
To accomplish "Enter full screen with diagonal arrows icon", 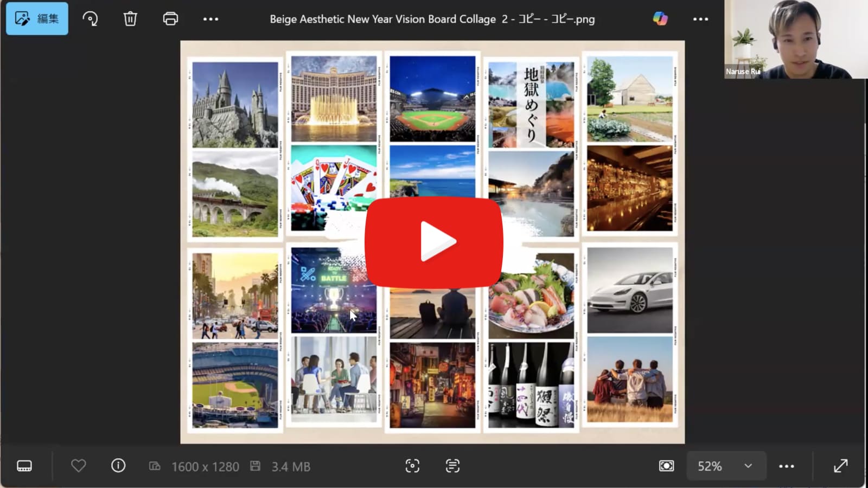I will tap(840, 466).
